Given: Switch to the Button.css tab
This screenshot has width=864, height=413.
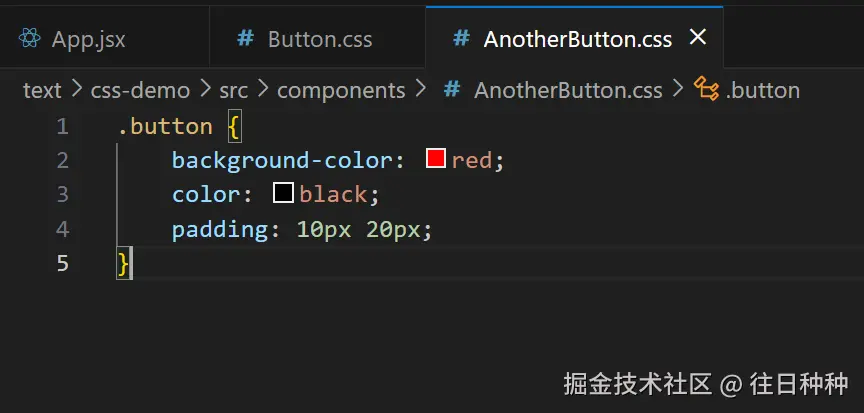Looking at the screenshot, I should pos(319,40).
